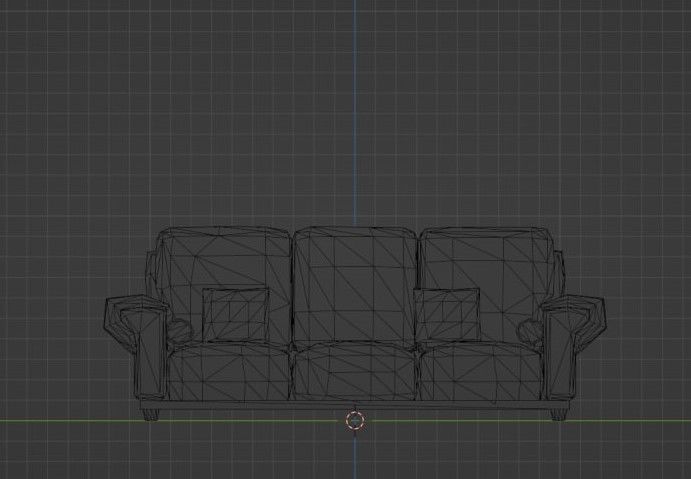
Task: Click the left back cushion of sofa
Action: [224, 286]
